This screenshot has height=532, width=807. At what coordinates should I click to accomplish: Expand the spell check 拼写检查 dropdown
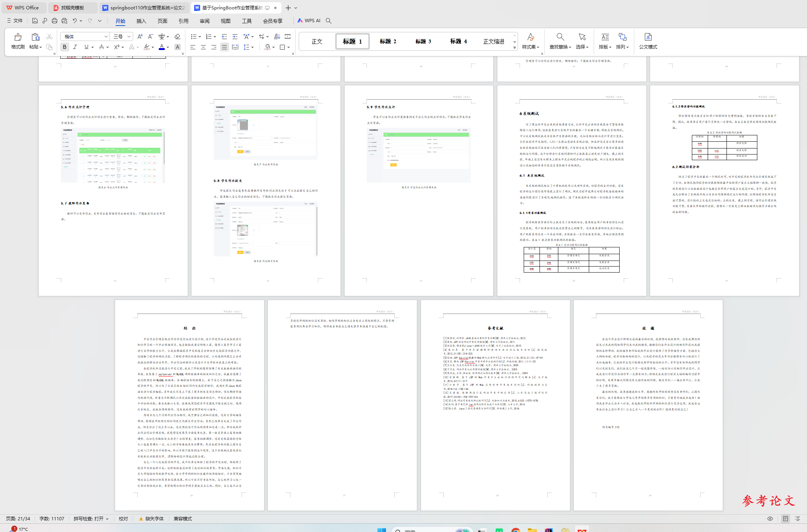point(107,519)
